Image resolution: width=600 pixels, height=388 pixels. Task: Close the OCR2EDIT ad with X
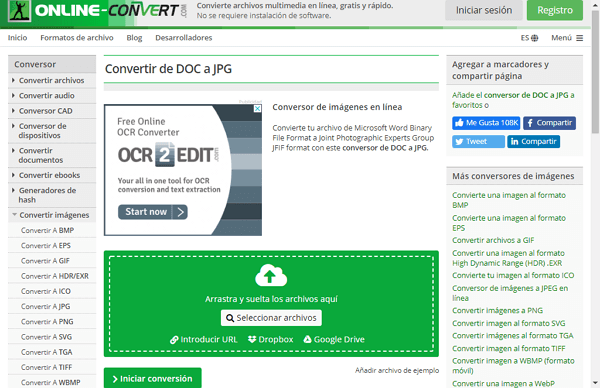coord(258,108)
